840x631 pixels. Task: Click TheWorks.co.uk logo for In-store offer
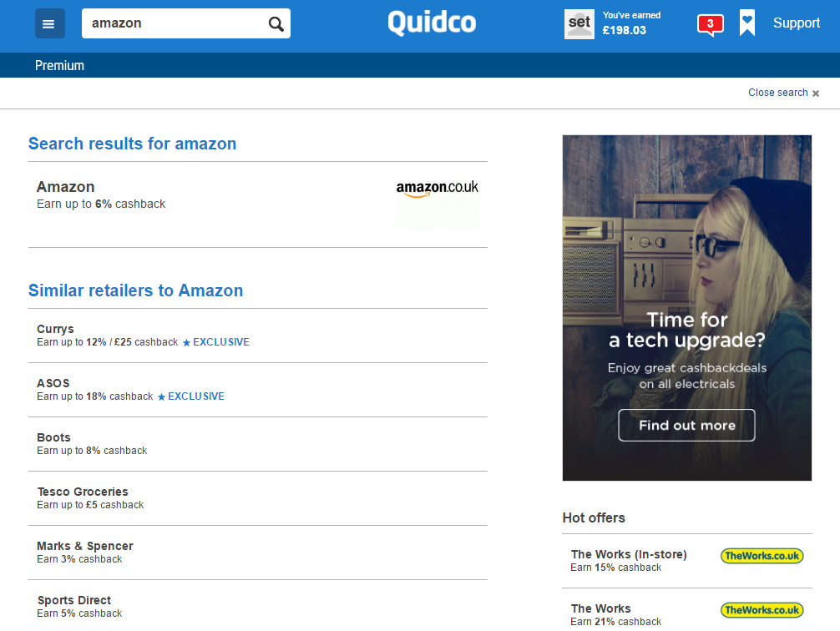tap(762, 556)
